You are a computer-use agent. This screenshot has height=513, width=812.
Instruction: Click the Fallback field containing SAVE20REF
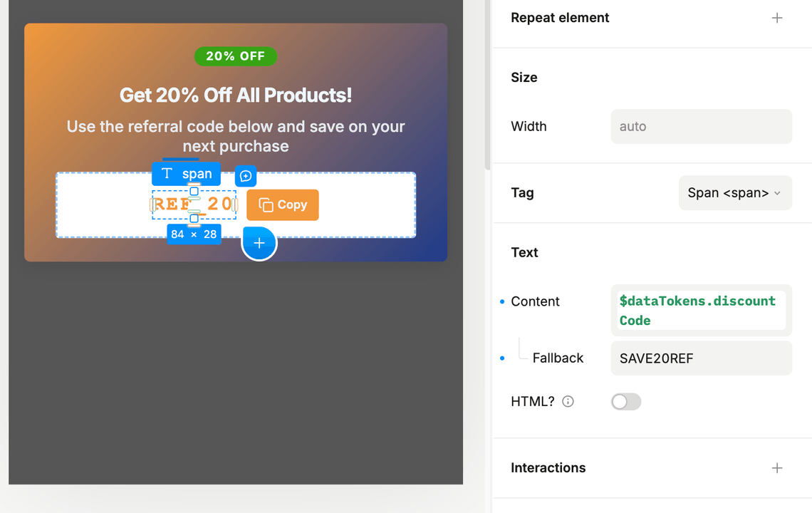click(x=701, y=358)
